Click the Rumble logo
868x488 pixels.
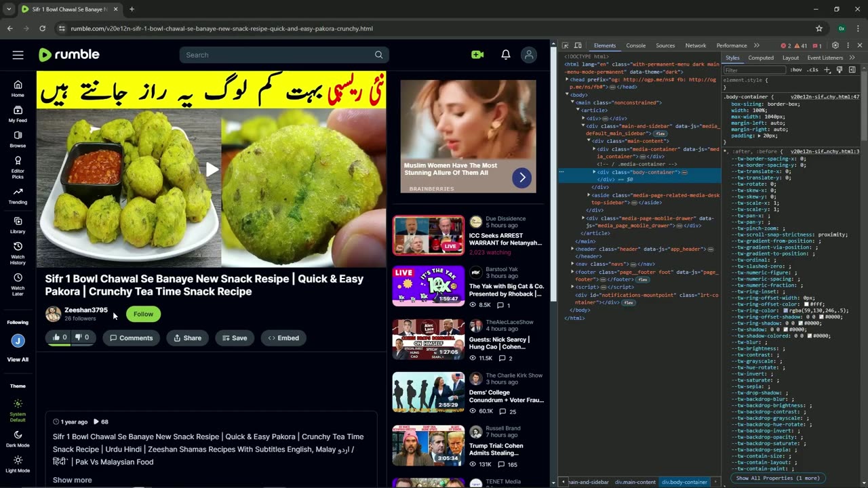(69, 55)
